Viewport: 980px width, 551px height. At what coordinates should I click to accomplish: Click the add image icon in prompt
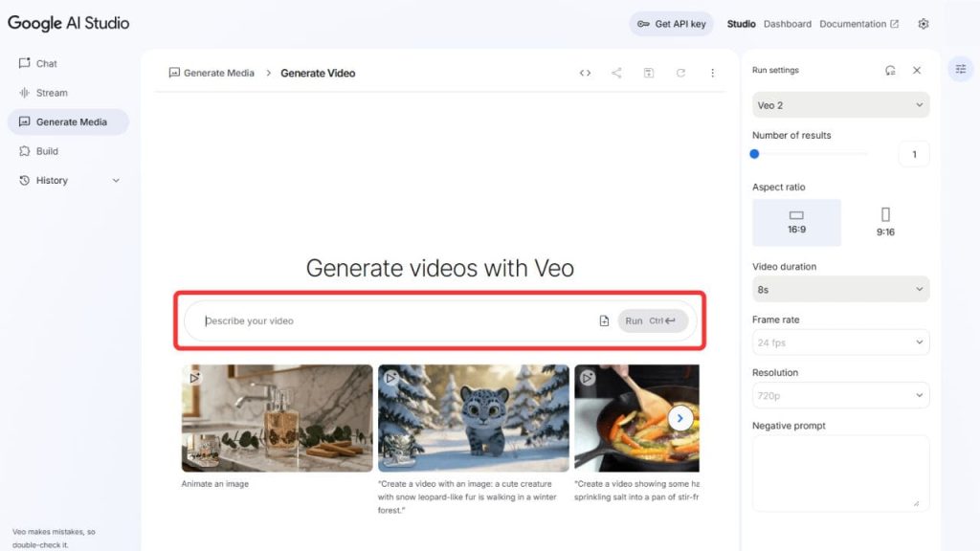click(604, 320)
